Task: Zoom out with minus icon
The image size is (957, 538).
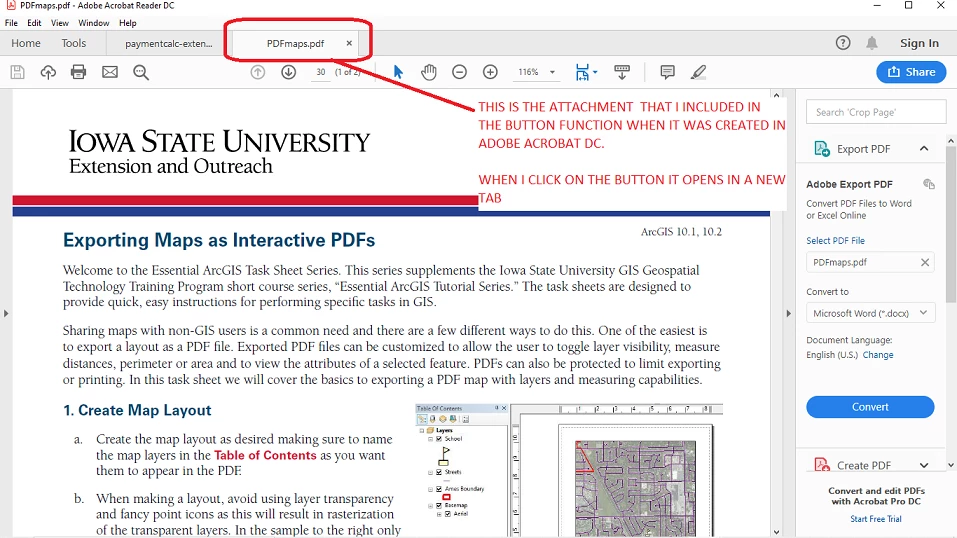Action: 460,72
